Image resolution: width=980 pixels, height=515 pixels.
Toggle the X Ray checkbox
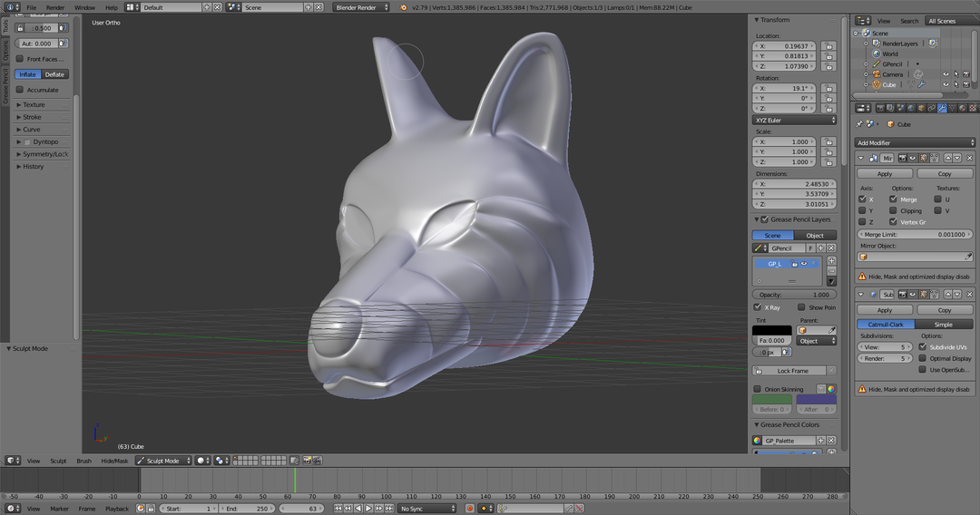pyautogui.click(x=759, y=307)
